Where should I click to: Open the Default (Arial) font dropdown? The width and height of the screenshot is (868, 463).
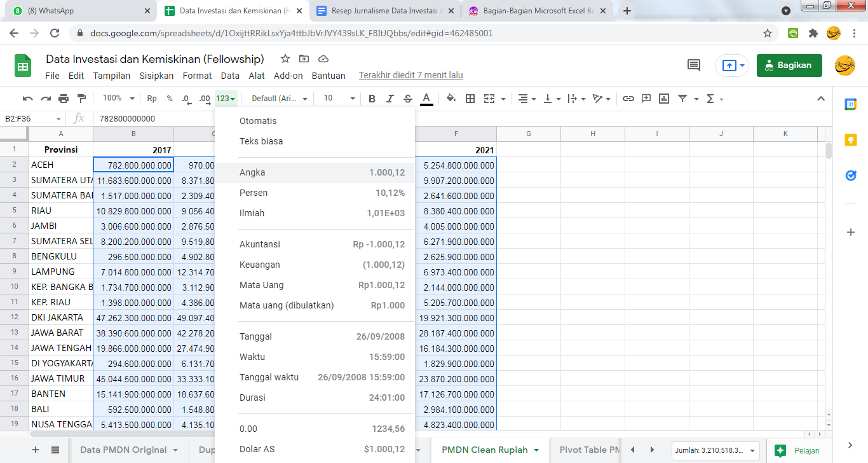tap(279, 99)
